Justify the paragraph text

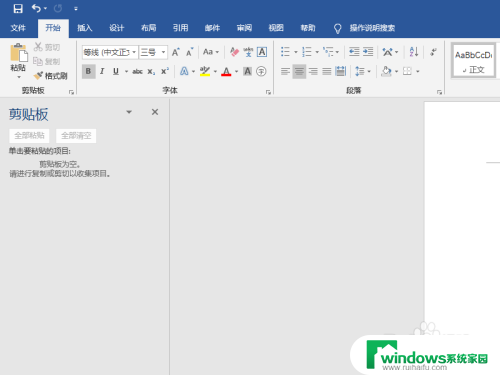point(327,71)
